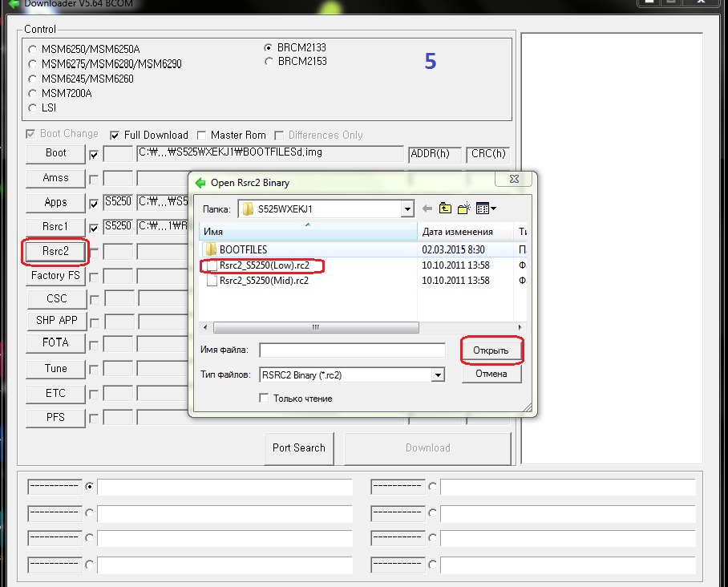Go up one folder level
This screenshot has height=587, width=728.
445,209
